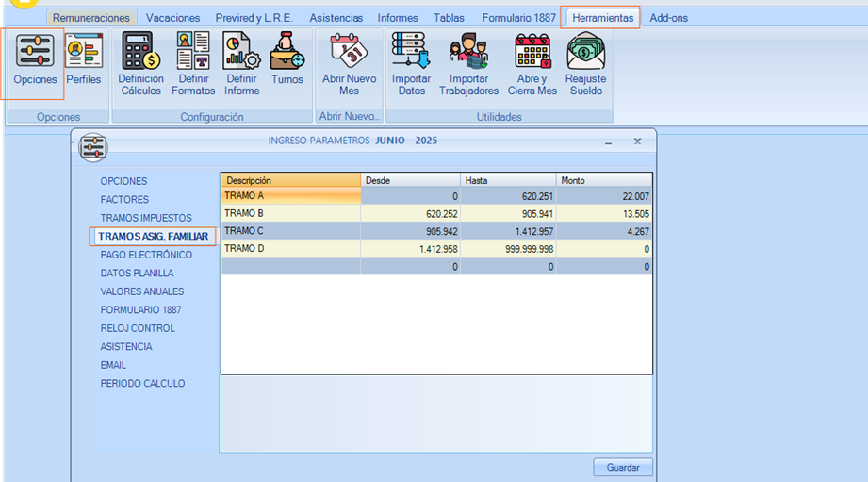Screen dimensions: 868x482
Task: Click the Monto cell for TRAMO B
Action: [x=603, y=214]
